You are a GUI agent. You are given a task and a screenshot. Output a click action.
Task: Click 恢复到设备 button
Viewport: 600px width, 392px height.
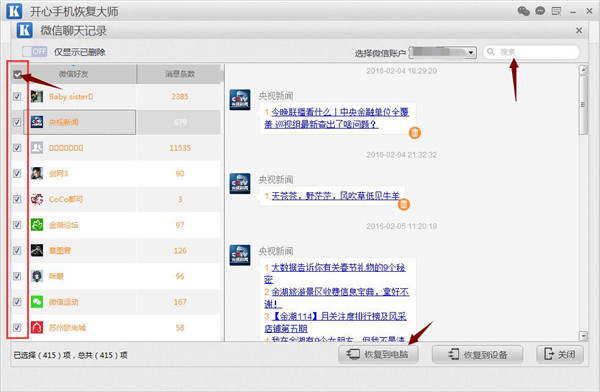coord(478,354)
